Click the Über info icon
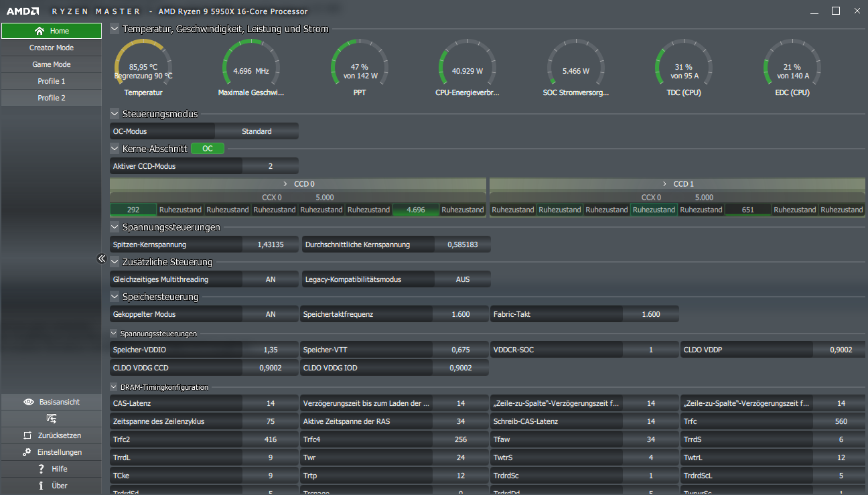Viewport: 868px width, 495px height. [41, 486]
